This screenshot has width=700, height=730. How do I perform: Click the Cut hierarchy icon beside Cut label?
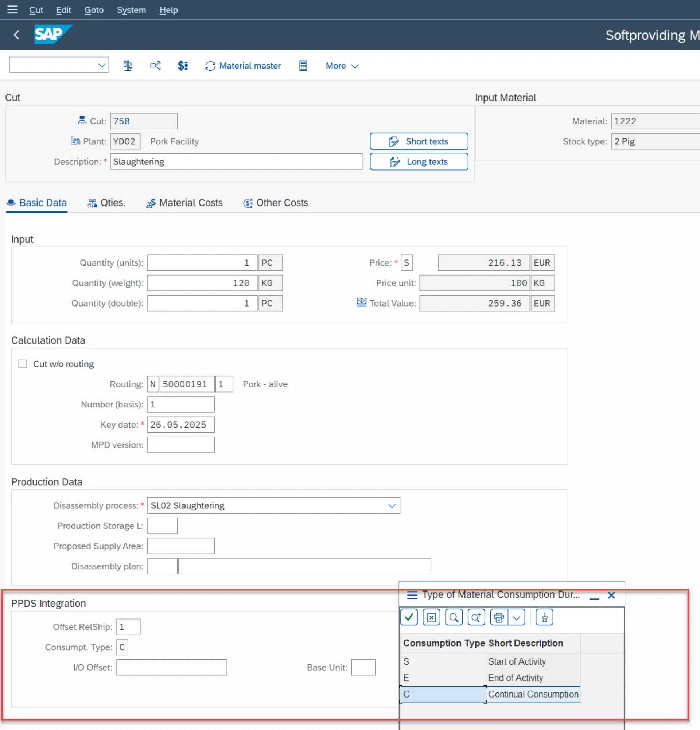(x=82, y=120)
